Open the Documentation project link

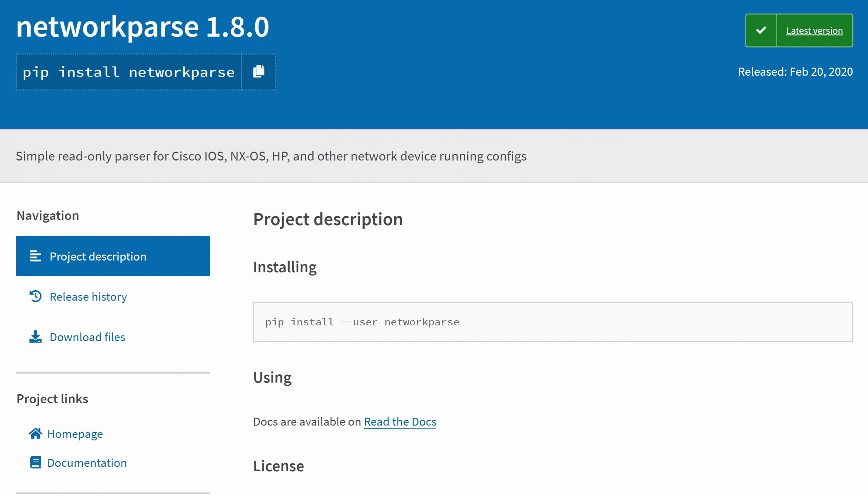[x=86, y=463]
